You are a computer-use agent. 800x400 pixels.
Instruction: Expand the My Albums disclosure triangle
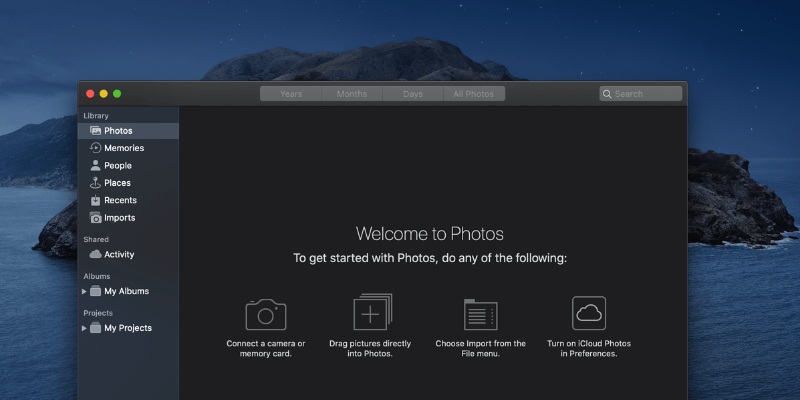click(x=84, y=291)
